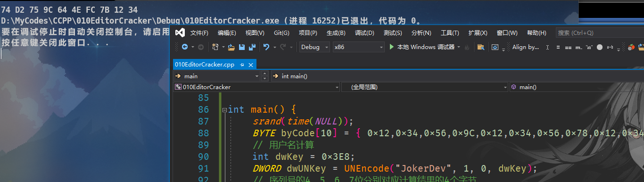Start debugging with the green play icon
The height and width of the screenshot is (182, 644).
(x=392, y=47)
